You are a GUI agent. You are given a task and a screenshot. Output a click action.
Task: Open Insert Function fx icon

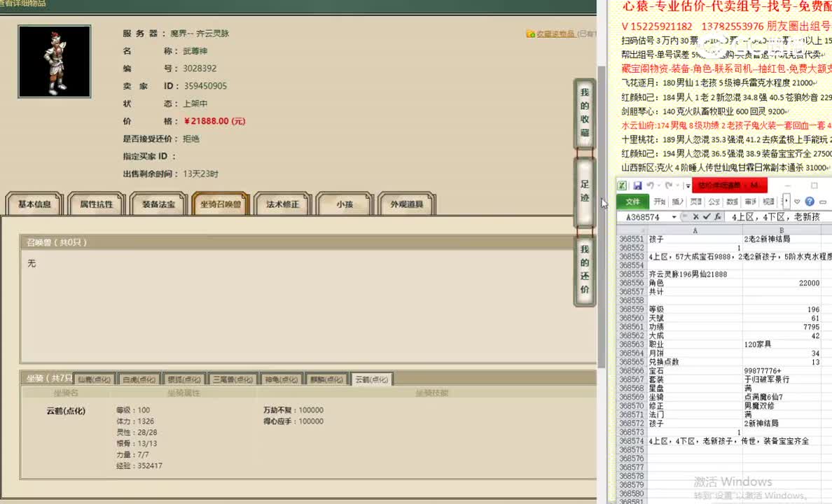click(717, 217)
